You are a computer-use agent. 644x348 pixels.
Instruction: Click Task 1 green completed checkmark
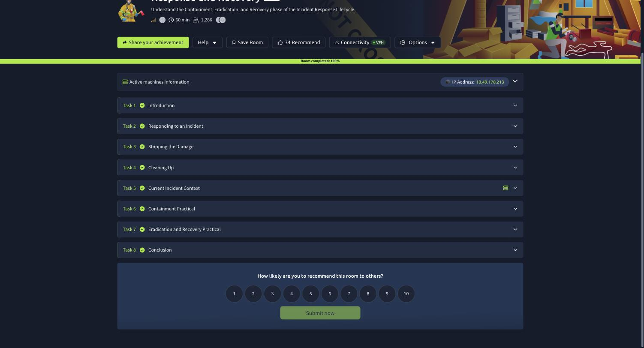pos(142,105)
